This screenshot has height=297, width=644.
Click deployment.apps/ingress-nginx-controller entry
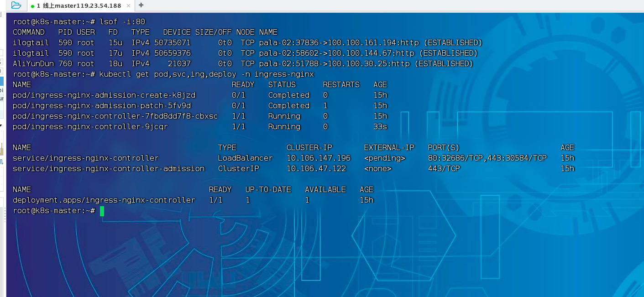point(104,200)
